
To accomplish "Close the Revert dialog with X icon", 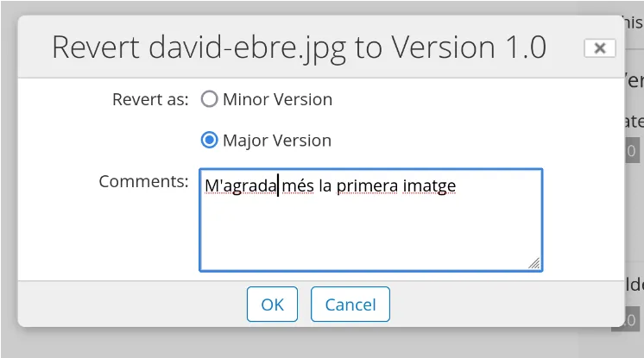I will tap(599, 48).
